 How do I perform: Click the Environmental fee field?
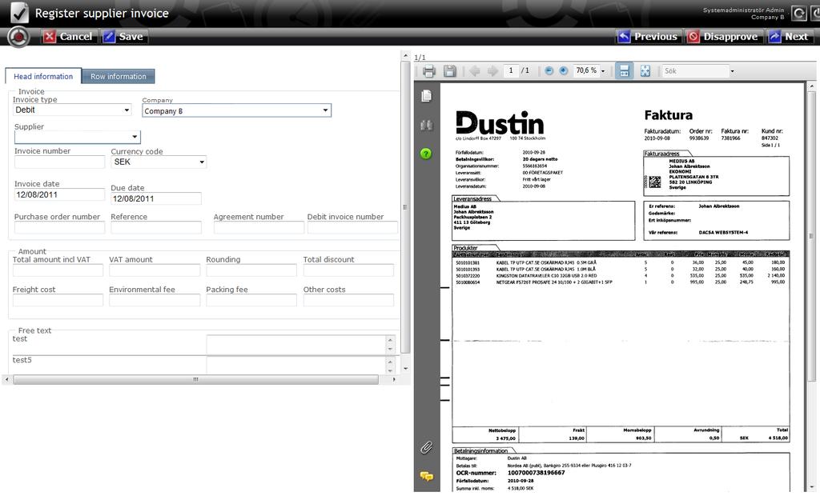click(x=155, y=300)
